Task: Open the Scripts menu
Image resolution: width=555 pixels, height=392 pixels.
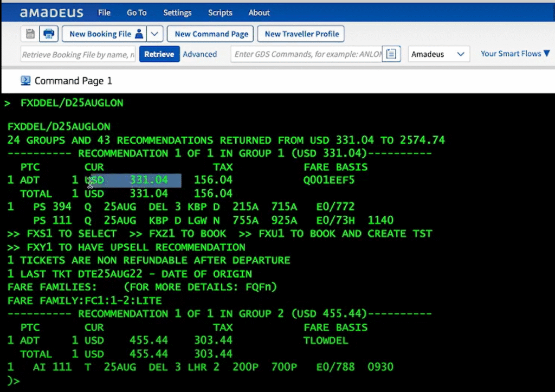Action: click(x=220, y=13)
